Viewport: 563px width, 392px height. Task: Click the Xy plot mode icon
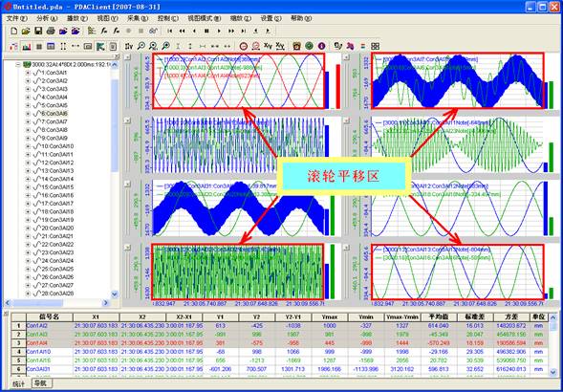pos(268,46)
